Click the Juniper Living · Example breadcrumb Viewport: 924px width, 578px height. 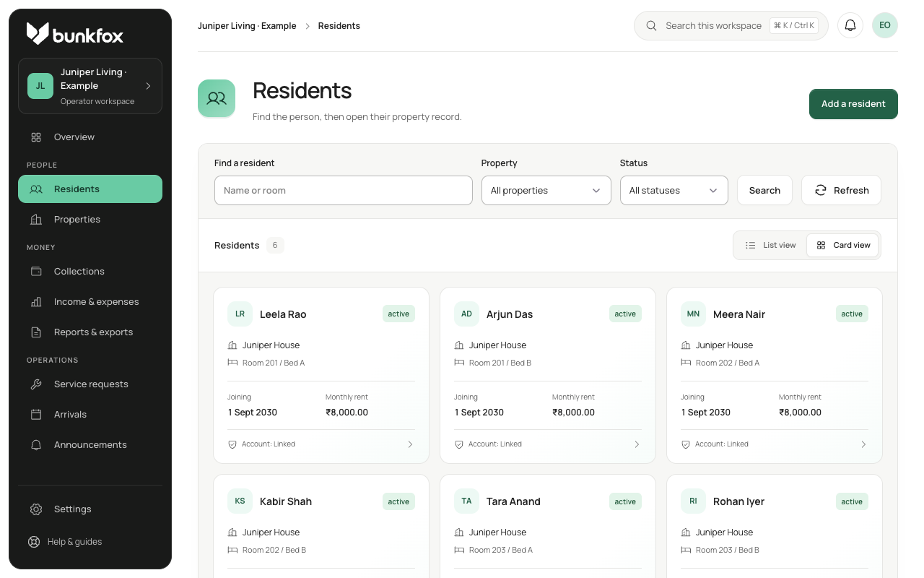[247, 26]
